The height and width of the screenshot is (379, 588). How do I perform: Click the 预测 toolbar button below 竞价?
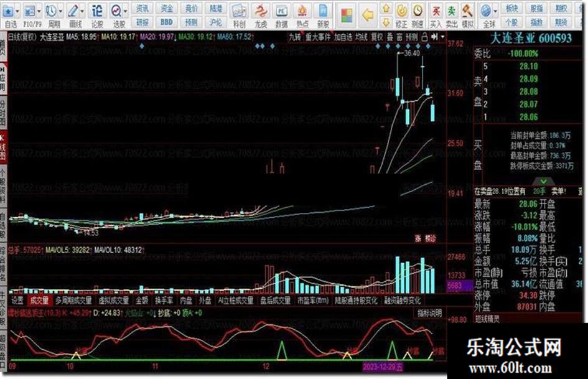[x=191, y=22]
